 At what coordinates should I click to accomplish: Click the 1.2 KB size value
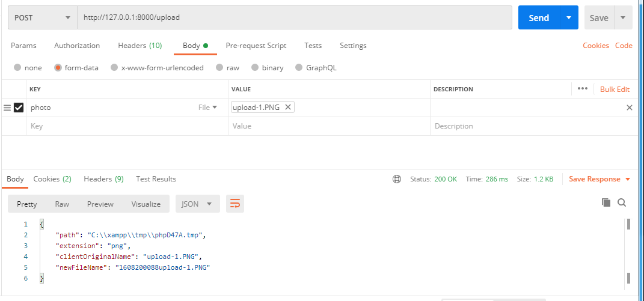coord(544,179)
